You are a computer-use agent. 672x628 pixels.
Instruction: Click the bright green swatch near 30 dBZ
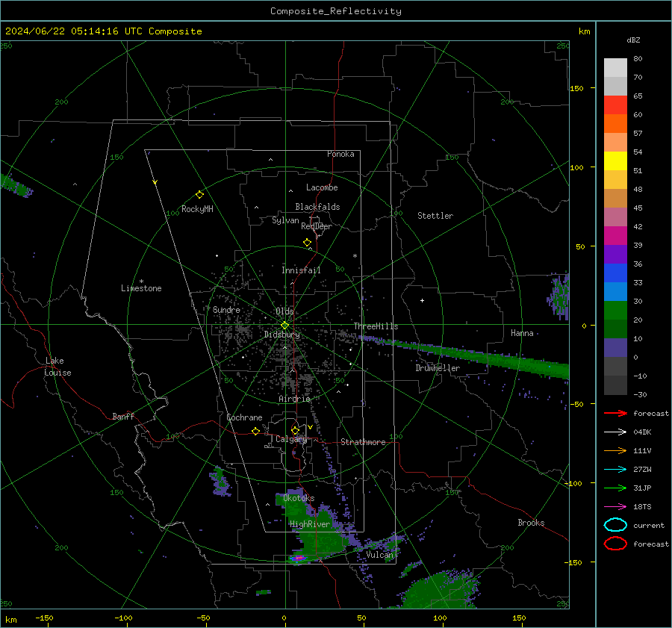click(615, 310)
